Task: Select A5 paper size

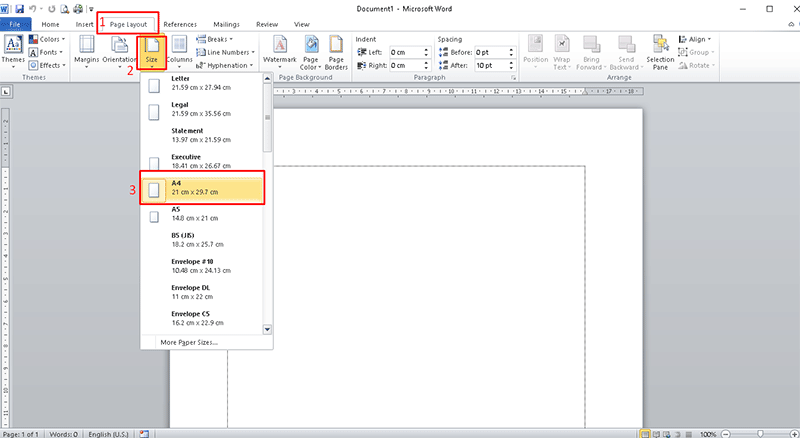Action: (202, 216)
